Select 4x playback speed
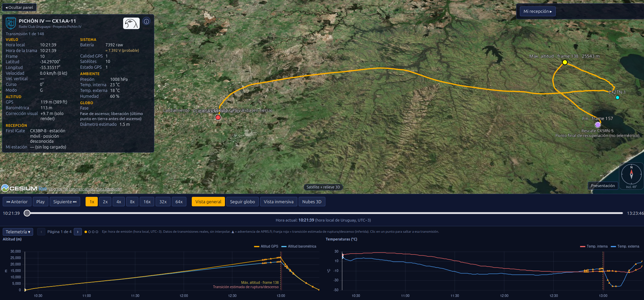The image size is (644, 300). click(x=119, y=202)
